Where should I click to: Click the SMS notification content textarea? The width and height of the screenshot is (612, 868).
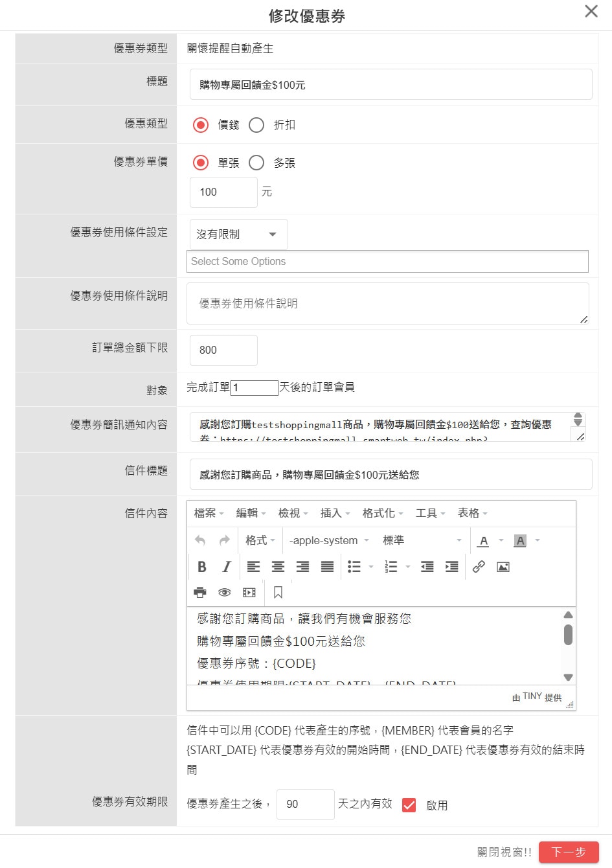pos(387,427)
